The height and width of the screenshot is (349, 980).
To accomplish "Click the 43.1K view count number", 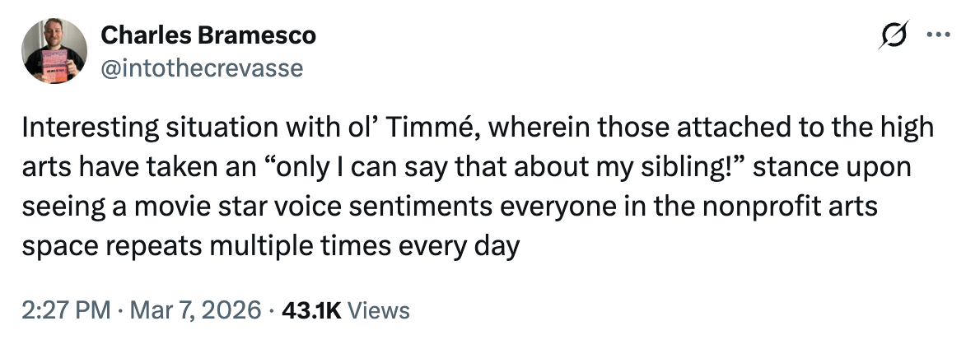I will (x=311, y=310).
